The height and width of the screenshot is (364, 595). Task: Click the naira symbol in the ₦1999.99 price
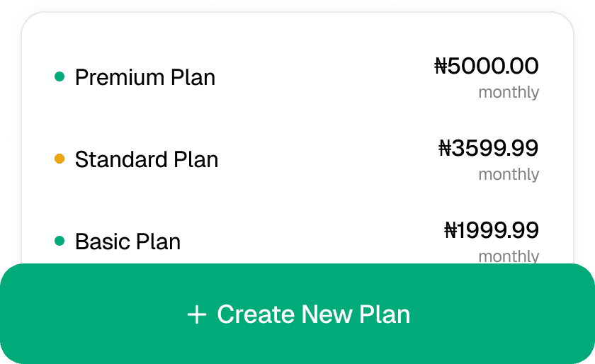450,231
